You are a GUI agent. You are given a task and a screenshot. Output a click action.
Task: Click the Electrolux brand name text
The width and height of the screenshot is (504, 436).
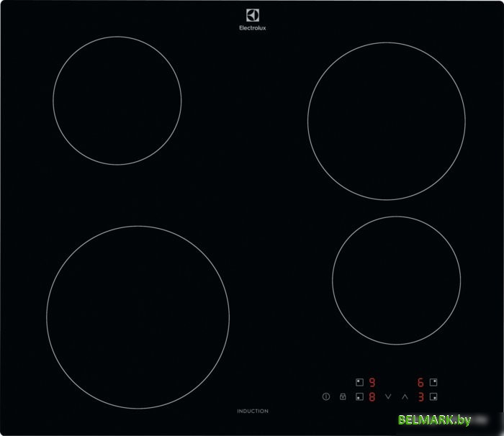pyautogui.click(x=252, y=27)
